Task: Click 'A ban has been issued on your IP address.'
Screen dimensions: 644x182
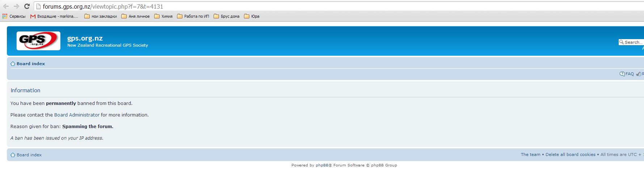Action: pos(57,138)
